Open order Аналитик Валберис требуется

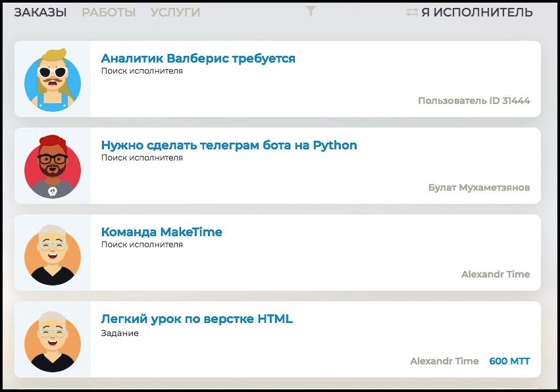click(198, 58)
